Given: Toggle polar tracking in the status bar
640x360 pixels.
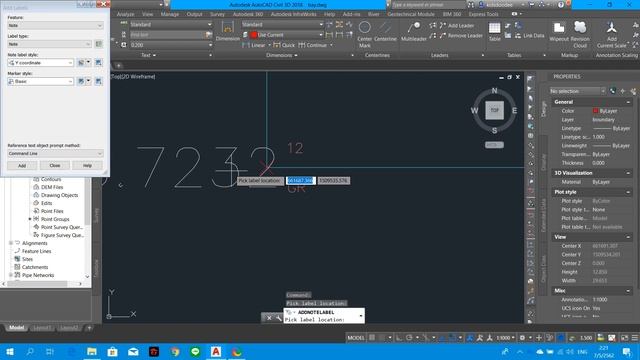Looking at the screenshot, I should [x=409, y=338].
